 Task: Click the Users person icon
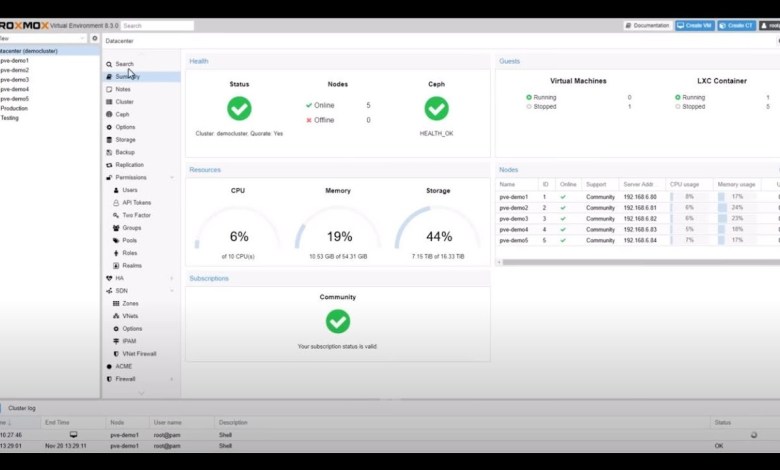[116, 190]
